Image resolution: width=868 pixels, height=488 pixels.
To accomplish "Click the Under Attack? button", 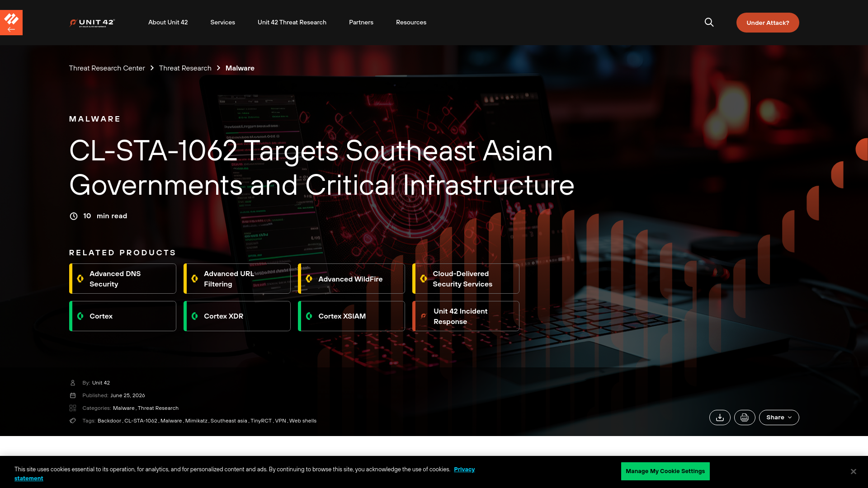I will click(768, 23).
